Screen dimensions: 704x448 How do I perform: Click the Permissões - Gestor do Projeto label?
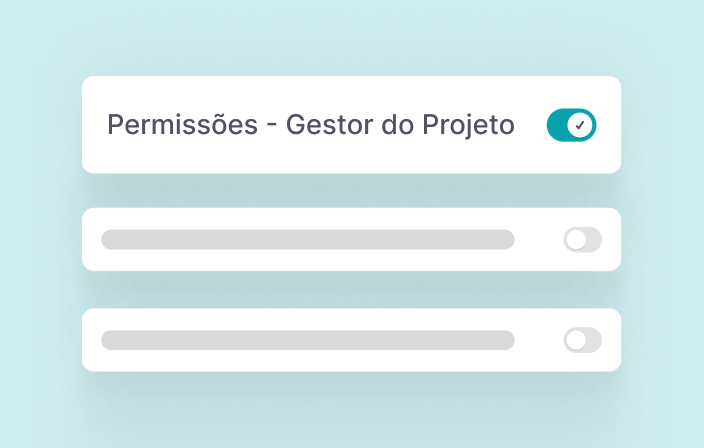click(x=310, y=125)
